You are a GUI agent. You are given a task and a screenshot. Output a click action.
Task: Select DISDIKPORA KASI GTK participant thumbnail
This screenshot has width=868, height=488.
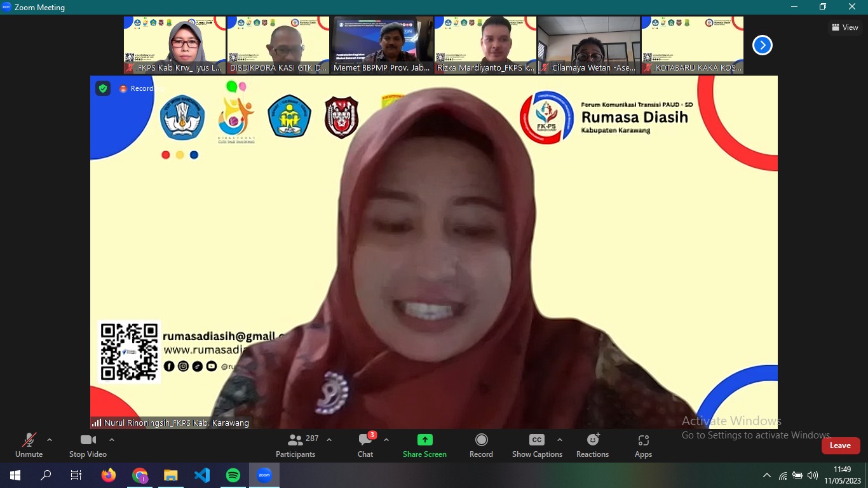[x=278, y=45]
